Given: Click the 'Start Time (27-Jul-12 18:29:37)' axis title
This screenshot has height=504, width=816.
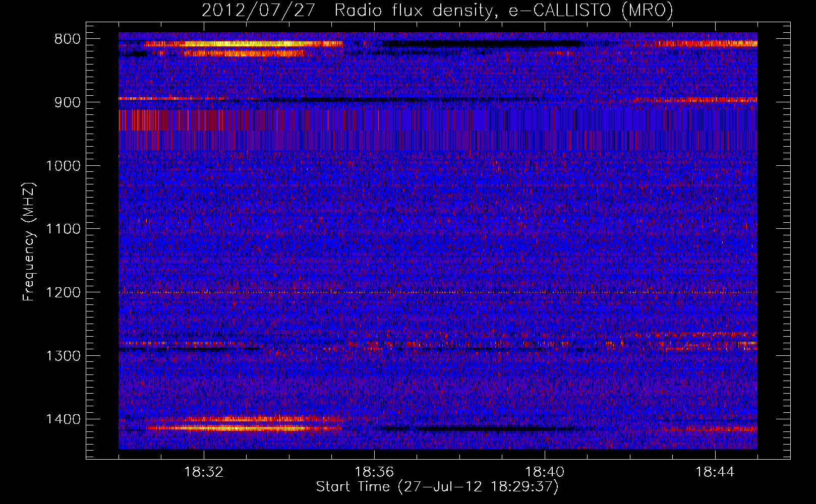Looking at the screenshot, I should point(437,487).
